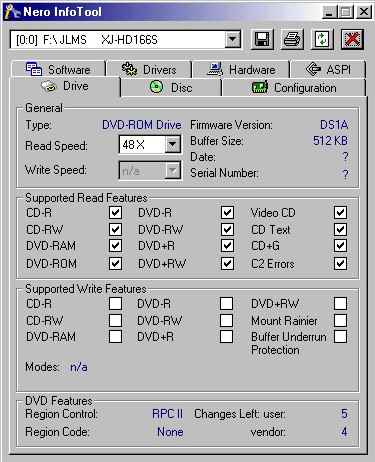
Task: Check the DVD-RAM write feature checkbox
Action: tap(115, 337)
